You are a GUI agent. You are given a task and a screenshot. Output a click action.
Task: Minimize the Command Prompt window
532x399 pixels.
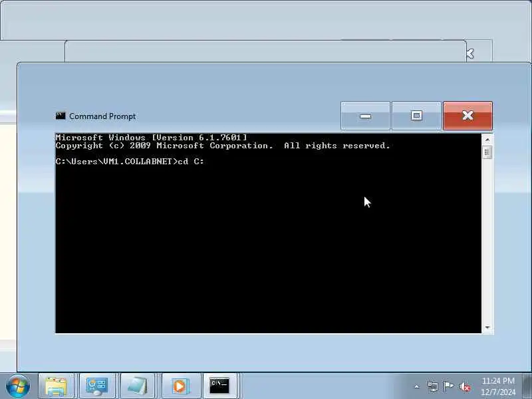(365, 116)
